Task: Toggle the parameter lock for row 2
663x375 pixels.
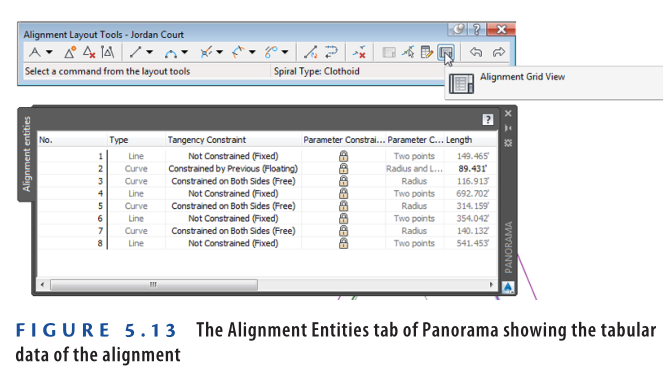Action: (x=343, y=169)
